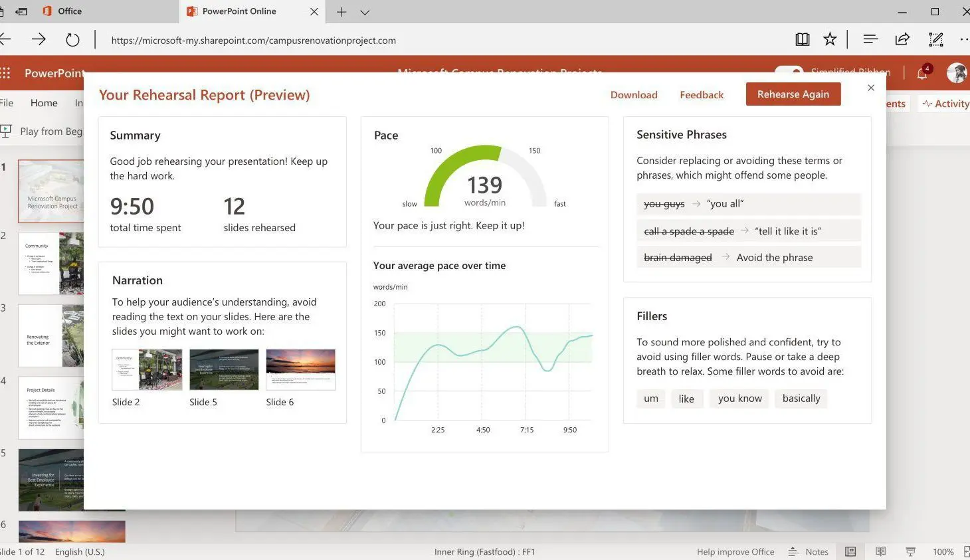Click the 12 slides rehearsed value
Screen dimensions: 970x560
(x=234, y=207)
